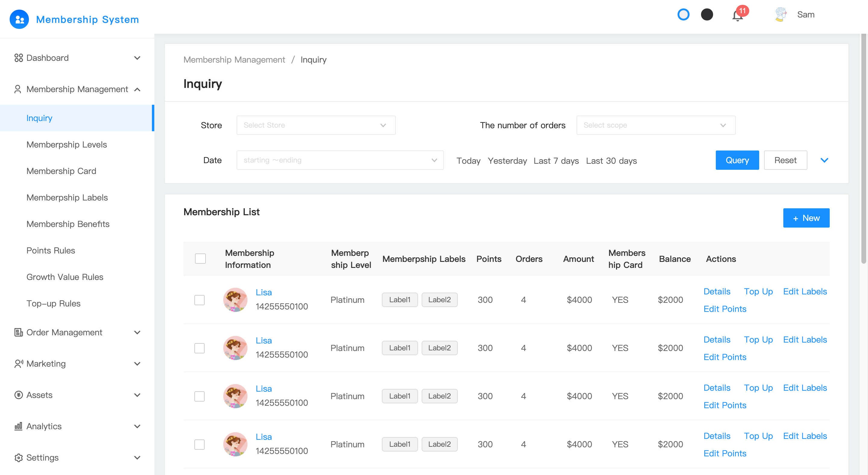The image size is (868, 475).
Task: Click the starting~ending date input field
Action: tap(340, 160)
